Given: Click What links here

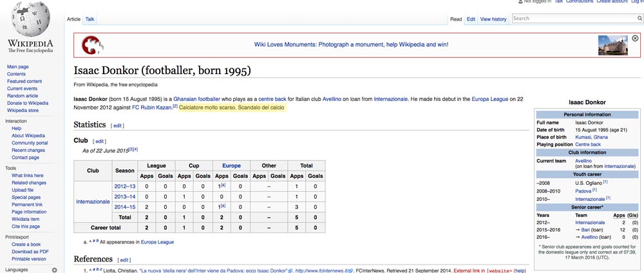Looking at the screenshot, I should coord(28,176).
